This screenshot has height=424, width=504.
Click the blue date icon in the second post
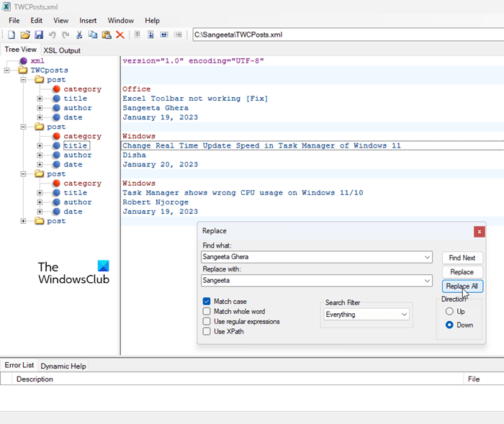pyautogui.click(x=57, y=164)
